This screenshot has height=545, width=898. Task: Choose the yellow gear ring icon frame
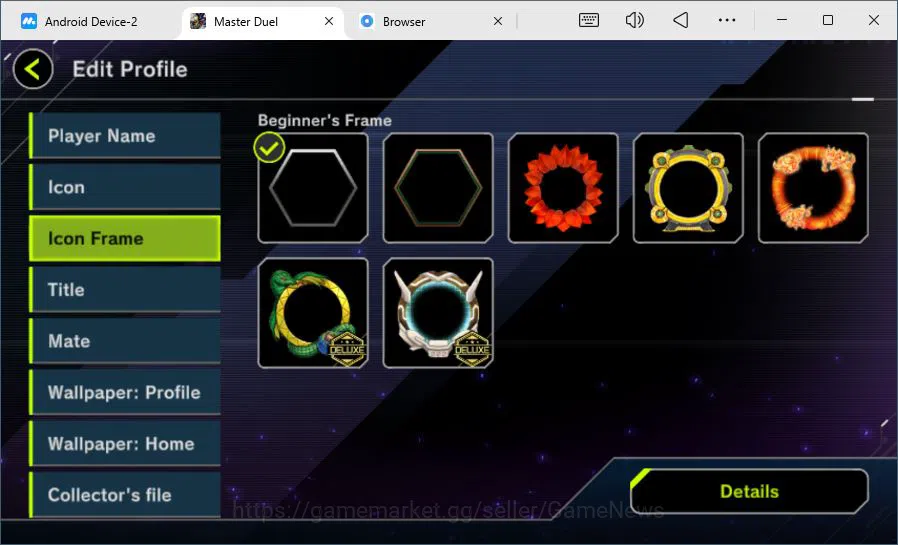(x=688, y=188)
